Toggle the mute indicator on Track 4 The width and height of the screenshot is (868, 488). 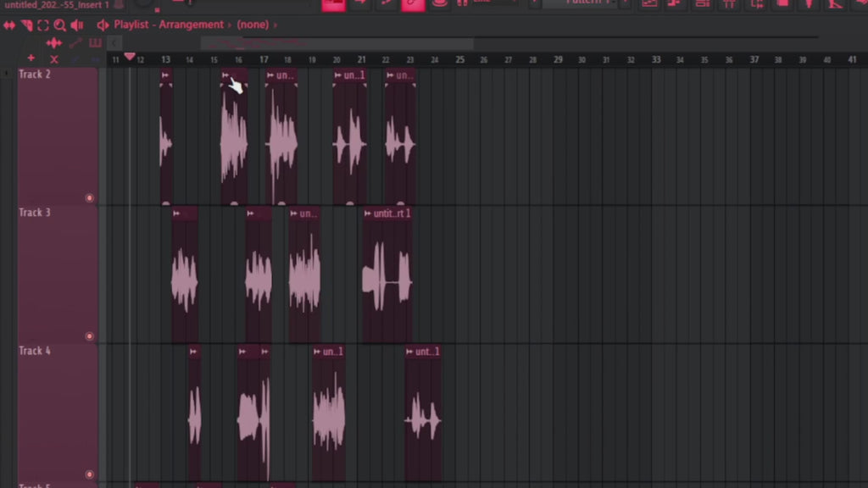90,474
